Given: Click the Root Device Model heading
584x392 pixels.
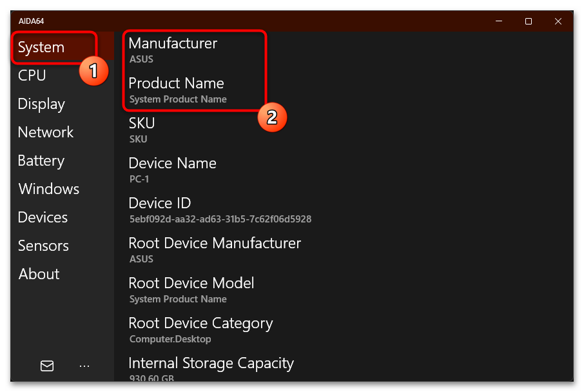Looking at the screenshot, I should click(191, 283).
